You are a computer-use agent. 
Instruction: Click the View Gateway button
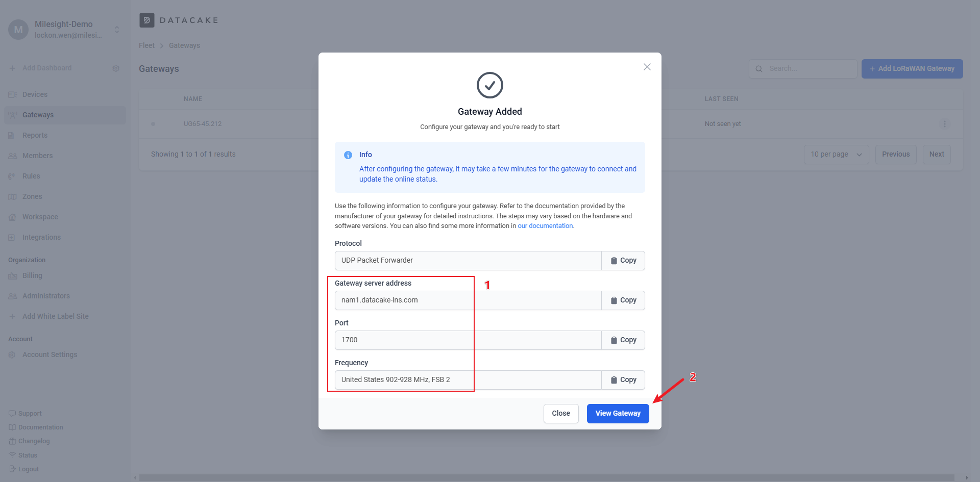(618, 413)
